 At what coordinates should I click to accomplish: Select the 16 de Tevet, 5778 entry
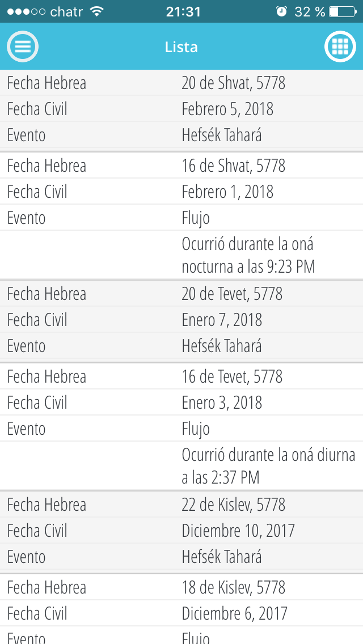[x=232, y=377]
